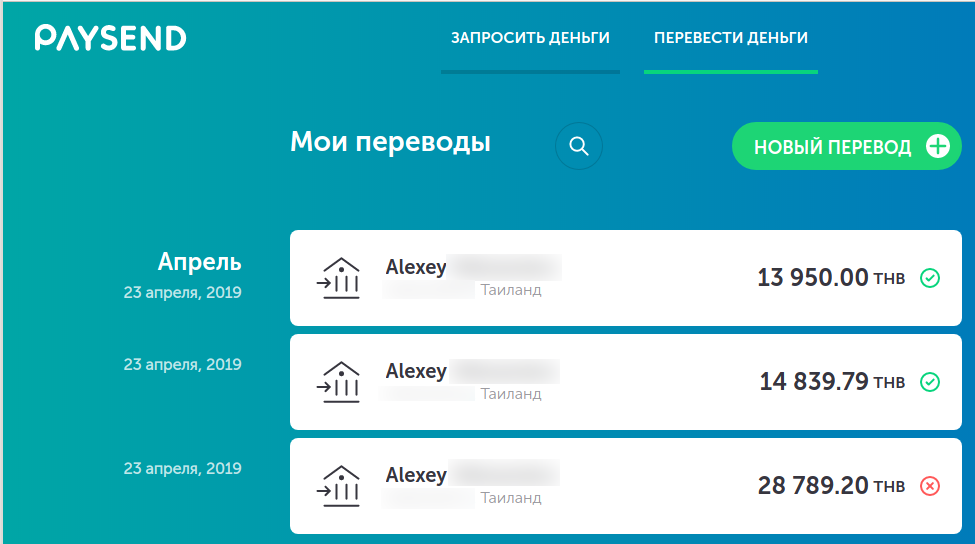Viewport: 975px width, 544px height.
Task: Click the Мои переводы heading
Action: pyautogui.click(x=390, y=142)
